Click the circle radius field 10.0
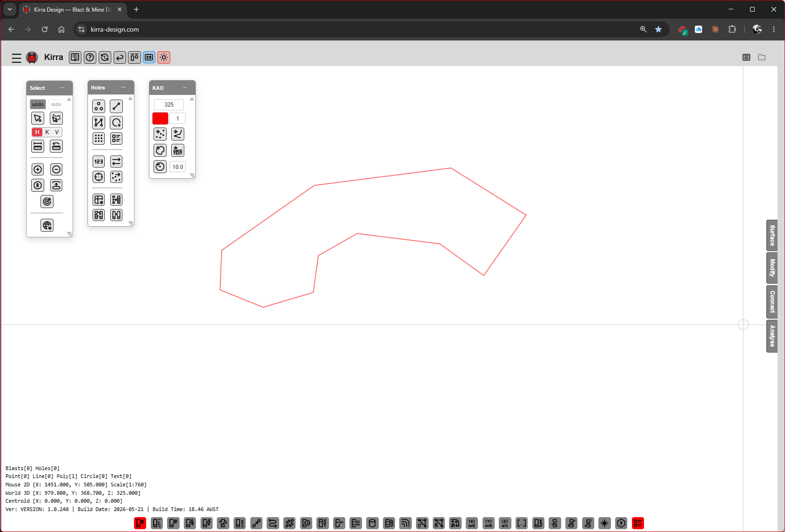The height and width of the screenshot is (532, 785). 178,167
